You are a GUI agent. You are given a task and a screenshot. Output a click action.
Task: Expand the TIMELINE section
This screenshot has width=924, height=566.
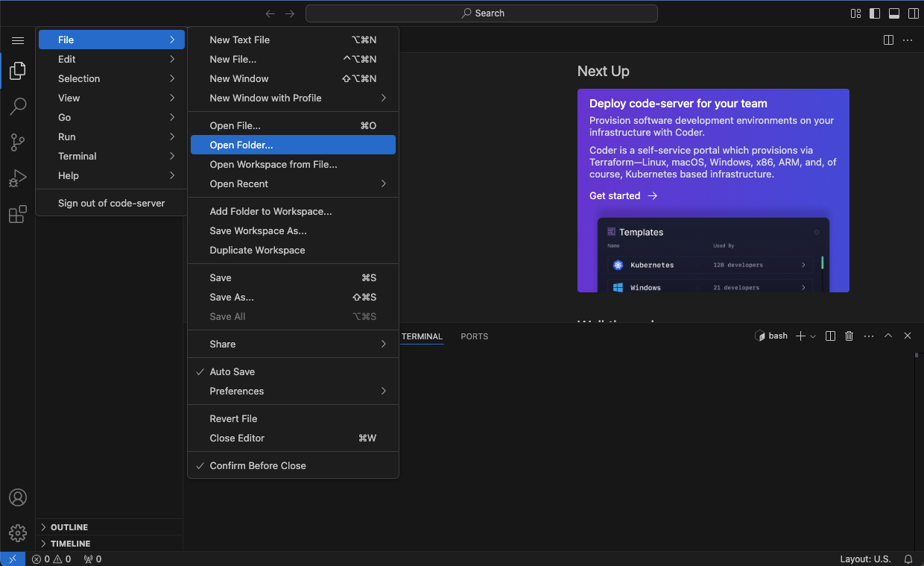70,544
